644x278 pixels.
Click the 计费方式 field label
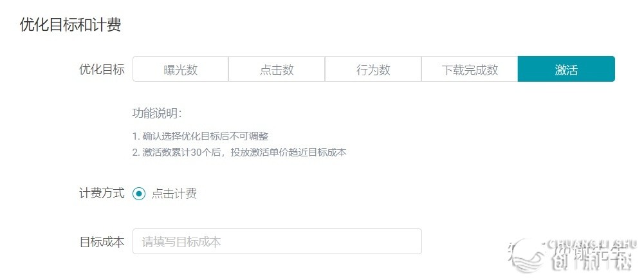(102, 194)
